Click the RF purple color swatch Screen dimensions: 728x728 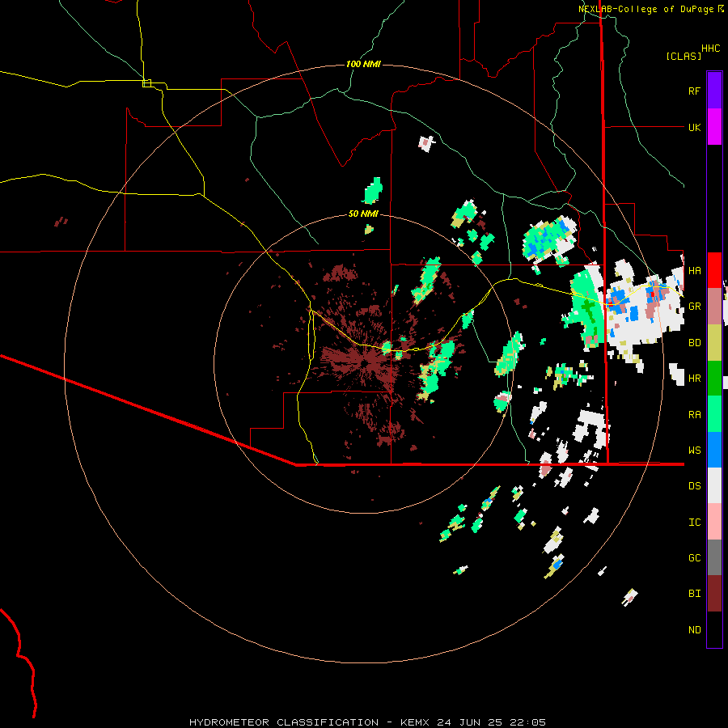[714, 91]
